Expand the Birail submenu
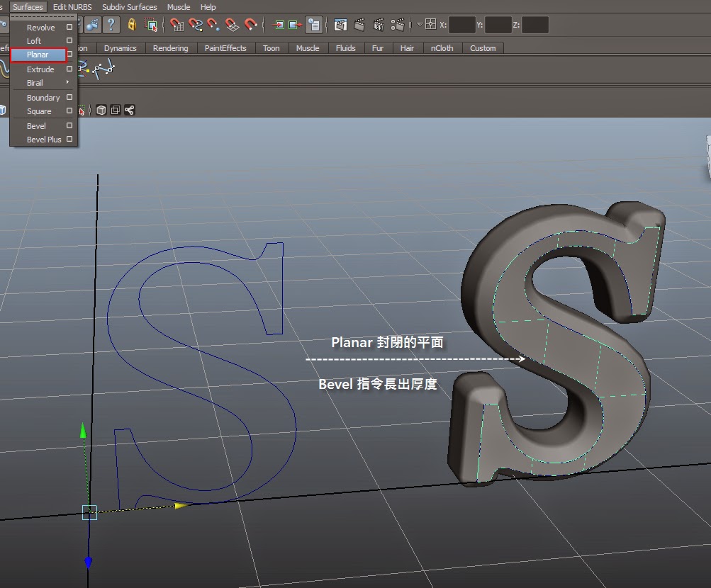711x588 pixels. click(x=43, y=83)
